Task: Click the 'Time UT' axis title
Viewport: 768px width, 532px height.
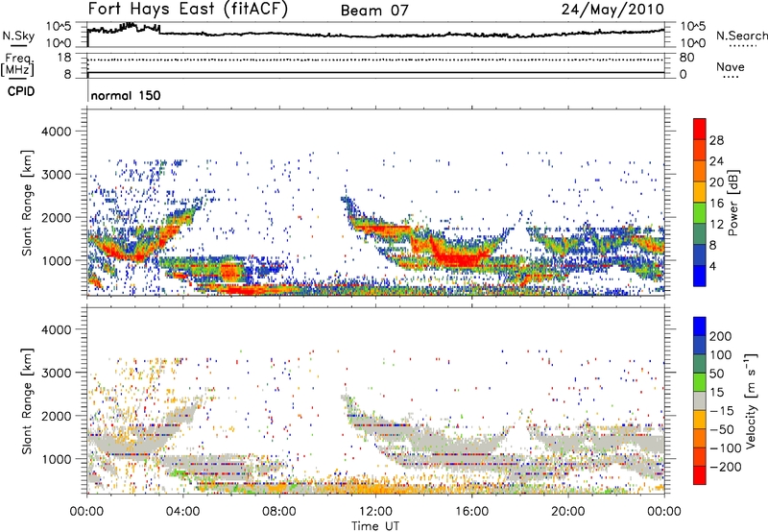Action: pos(375,526)
